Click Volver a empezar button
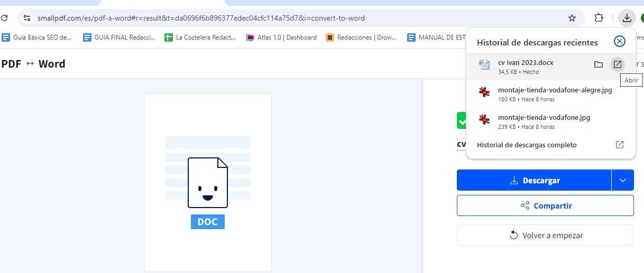This screenshot has height=273, width=644. (x=545, y=236)
